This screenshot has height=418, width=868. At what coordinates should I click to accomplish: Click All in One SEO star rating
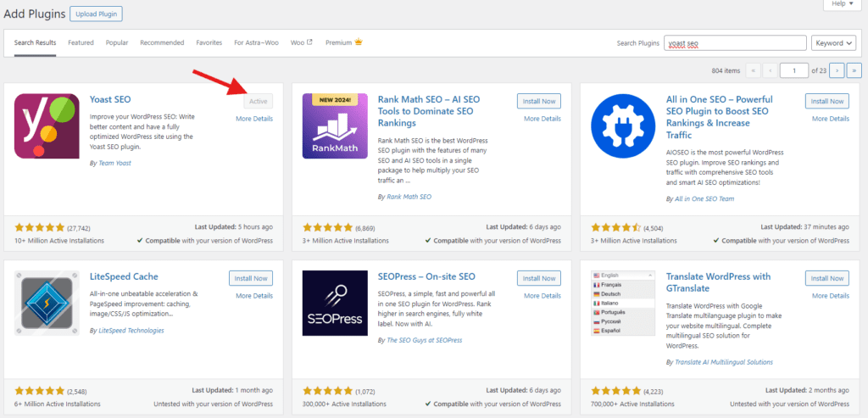(x=616, y=227)
